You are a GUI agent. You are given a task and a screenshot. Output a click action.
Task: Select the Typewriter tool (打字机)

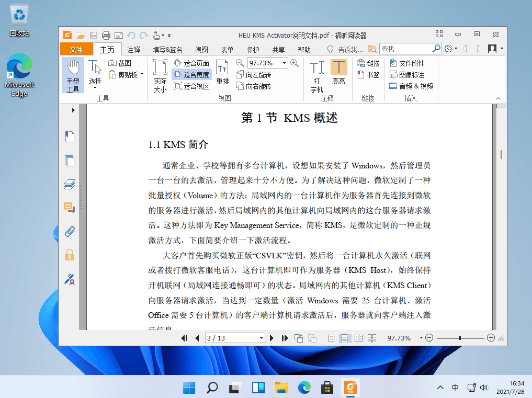[x=317, y=76]
